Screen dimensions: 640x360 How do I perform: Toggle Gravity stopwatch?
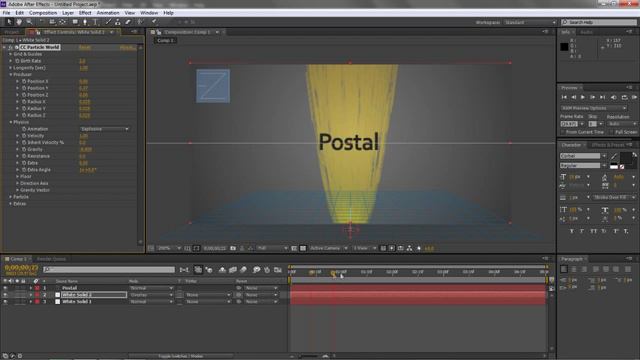point(24,149)
